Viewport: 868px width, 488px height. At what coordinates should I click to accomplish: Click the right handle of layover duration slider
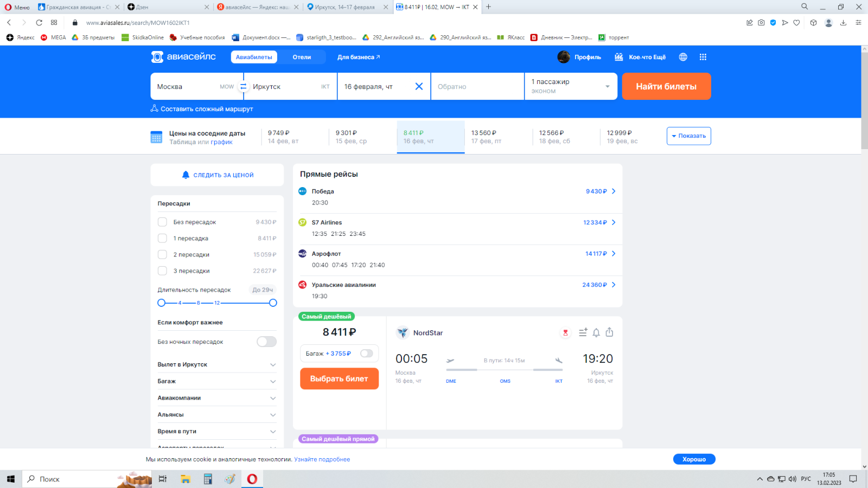[273, 303]
